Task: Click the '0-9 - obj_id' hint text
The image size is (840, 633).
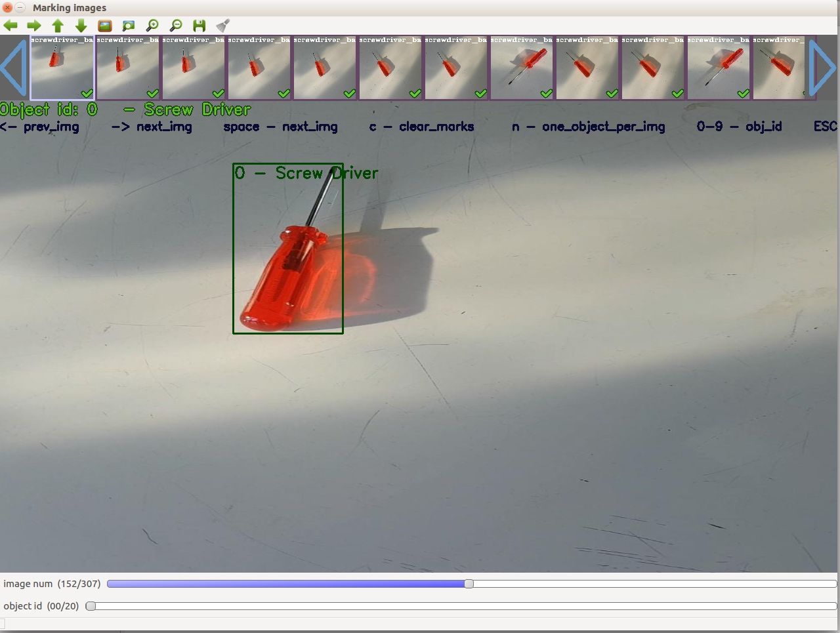Action: 740,127
